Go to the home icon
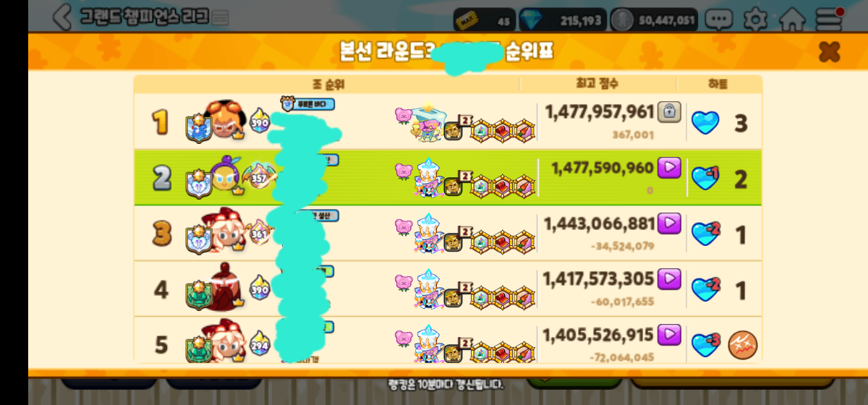The image size is (868, 405). (793, 20)
